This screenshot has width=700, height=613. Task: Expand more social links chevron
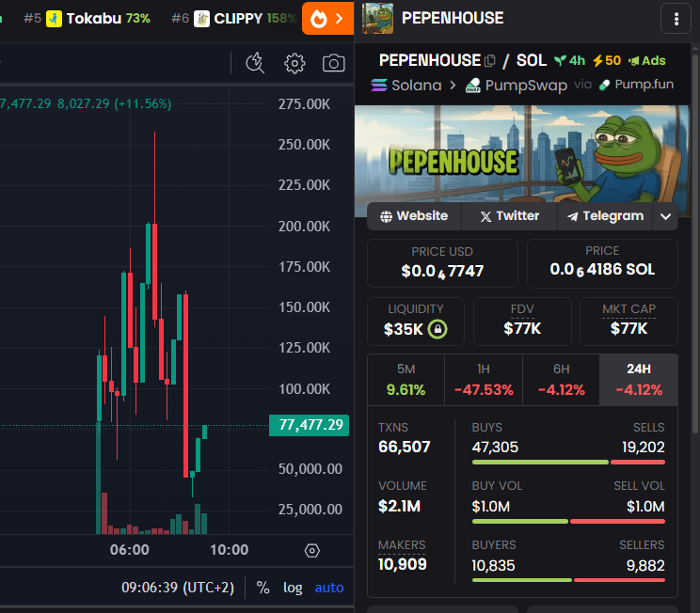pyautogui.click(x=665, y=216)
